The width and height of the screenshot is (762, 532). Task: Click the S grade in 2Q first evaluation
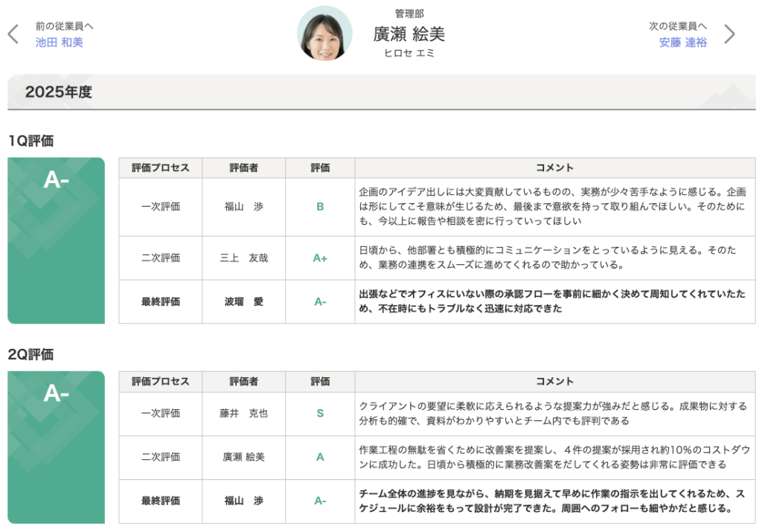(320, 414)
